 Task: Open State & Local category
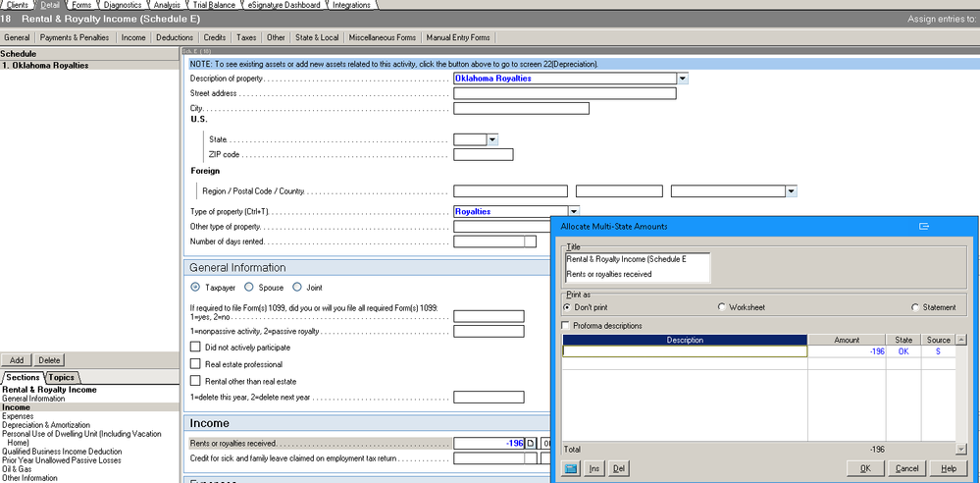click(317, 37)
